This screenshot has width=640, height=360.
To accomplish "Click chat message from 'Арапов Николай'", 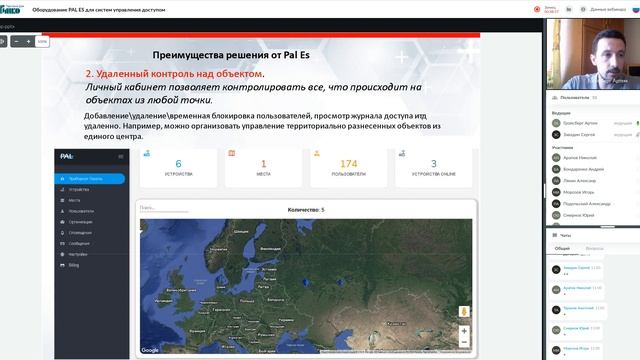I will pyautogui.click(x=576, y=290).
